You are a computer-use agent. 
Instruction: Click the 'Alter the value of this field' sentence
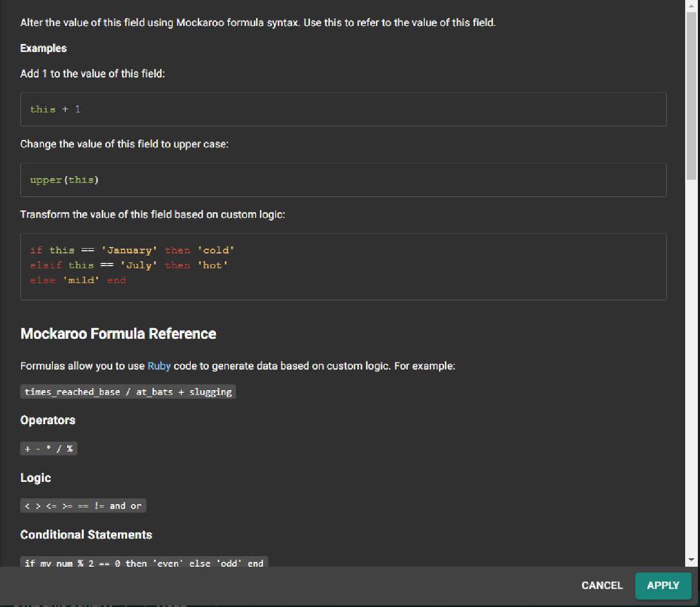tap(258, 22)
